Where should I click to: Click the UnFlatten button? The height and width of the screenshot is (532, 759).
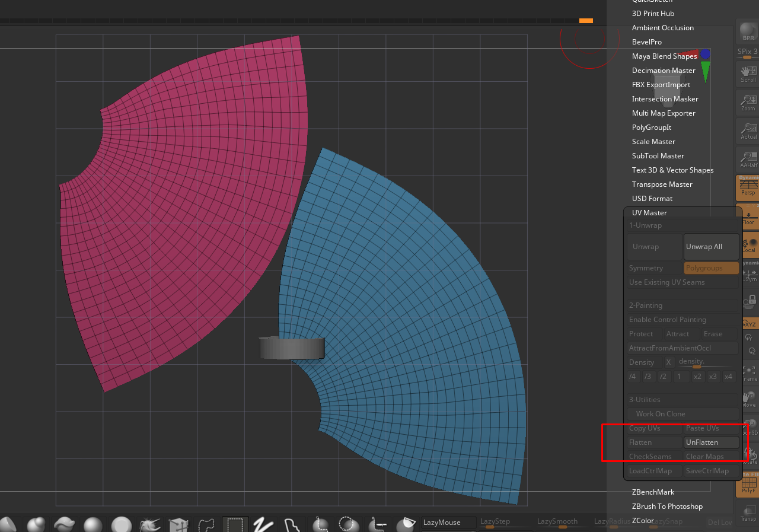pos(712,442)
